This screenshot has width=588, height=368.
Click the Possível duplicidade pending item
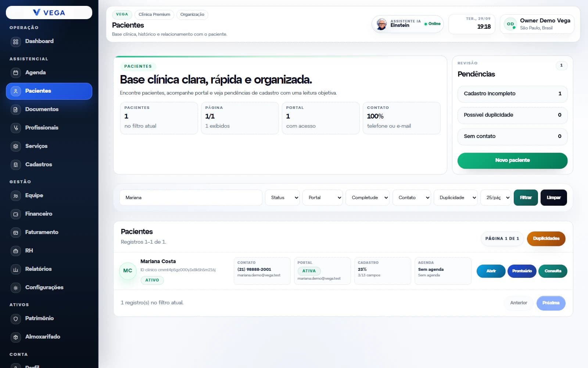(x=512, y=115)
